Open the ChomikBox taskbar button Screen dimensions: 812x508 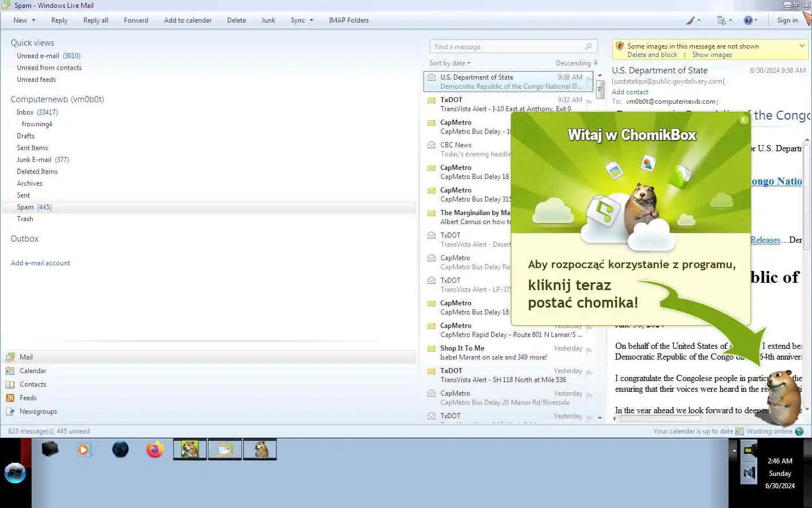[190, 449]
